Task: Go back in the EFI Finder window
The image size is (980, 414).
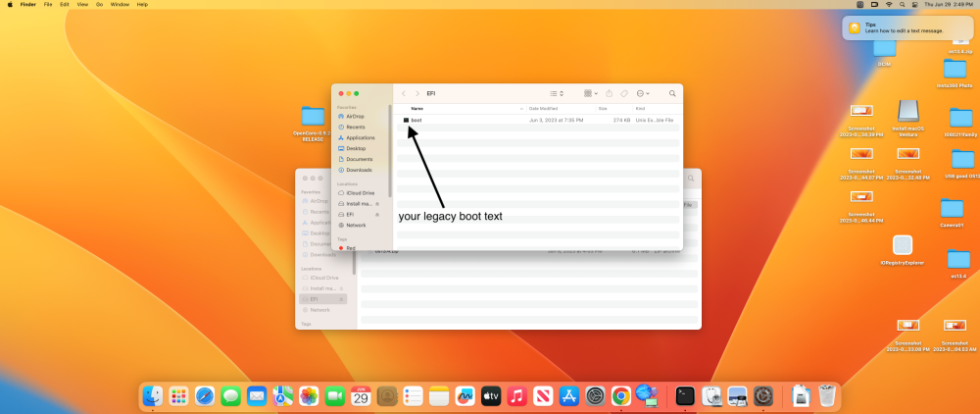Action: [x=404, y=93]
